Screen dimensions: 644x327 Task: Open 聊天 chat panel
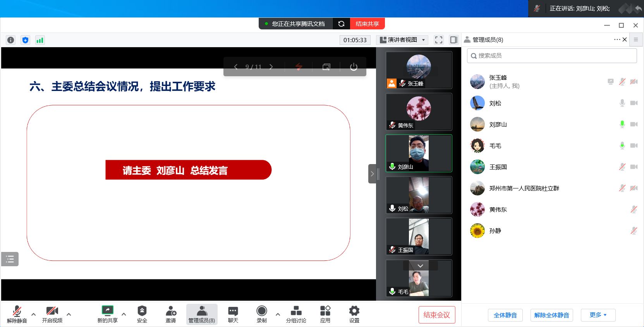click(x=233, y=314)
